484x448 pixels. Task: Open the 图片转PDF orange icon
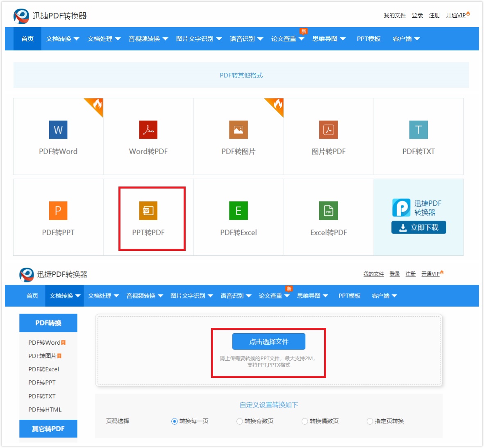(x=328, y=130)
